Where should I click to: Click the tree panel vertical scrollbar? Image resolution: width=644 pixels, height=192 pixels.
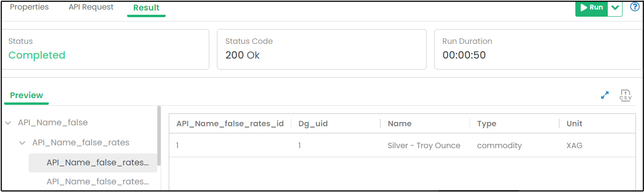[x=159, y=136]
